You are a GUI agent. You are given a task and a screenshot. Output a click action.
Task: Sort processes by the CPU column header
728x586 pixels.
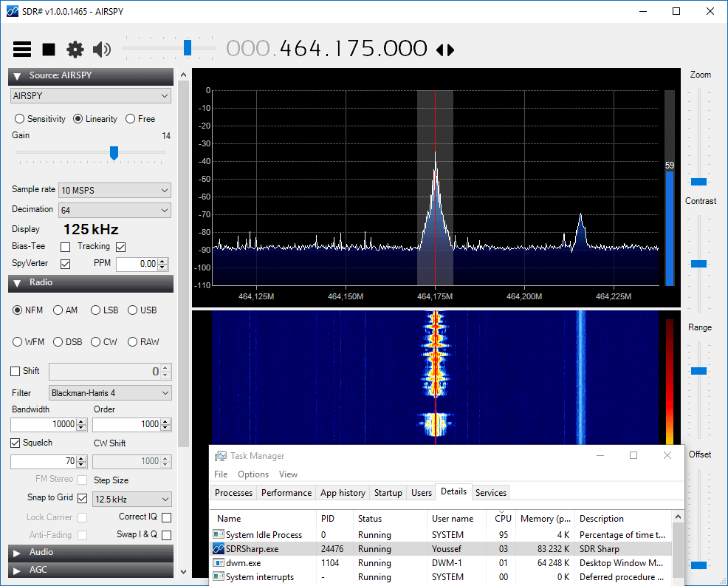pyautogui.click(x=502, y=519)
